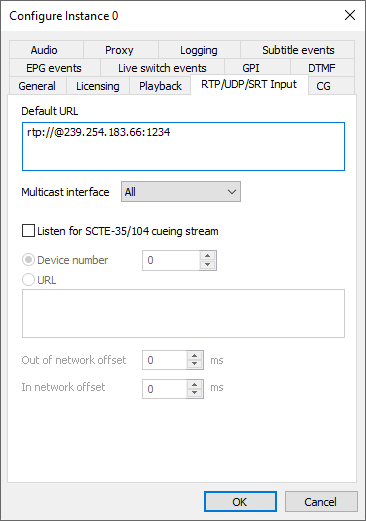
Task: Select the RTP/UDP/SRT Input tab
Action: 249,84
